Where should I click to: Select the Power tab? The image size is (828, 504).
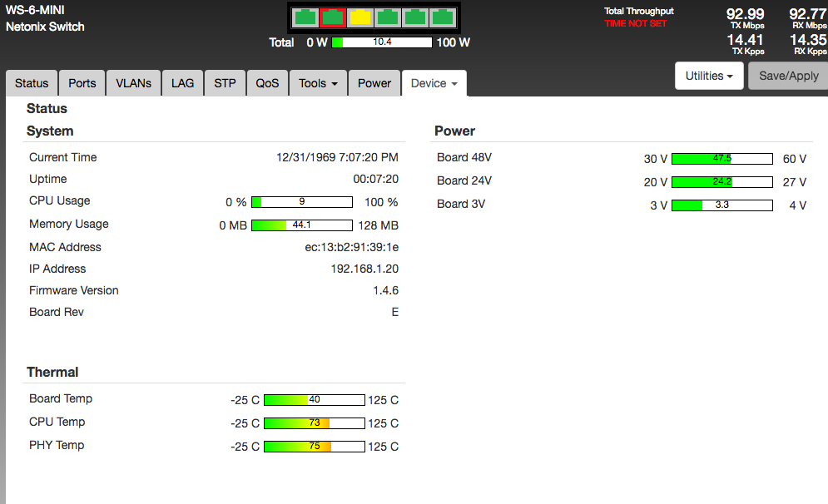pos(374,83)
